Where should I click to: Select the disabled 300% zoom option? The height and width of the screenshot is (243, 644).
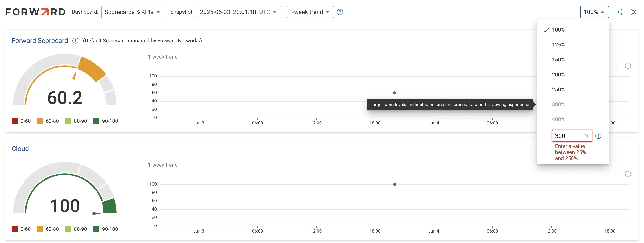pos(573,104)
